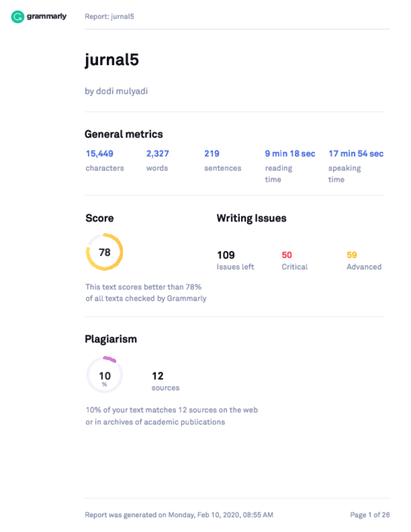The width and height of the screenshot is (411, 532).
Task: Click the 12 sources count
Action: coord(157,376)
